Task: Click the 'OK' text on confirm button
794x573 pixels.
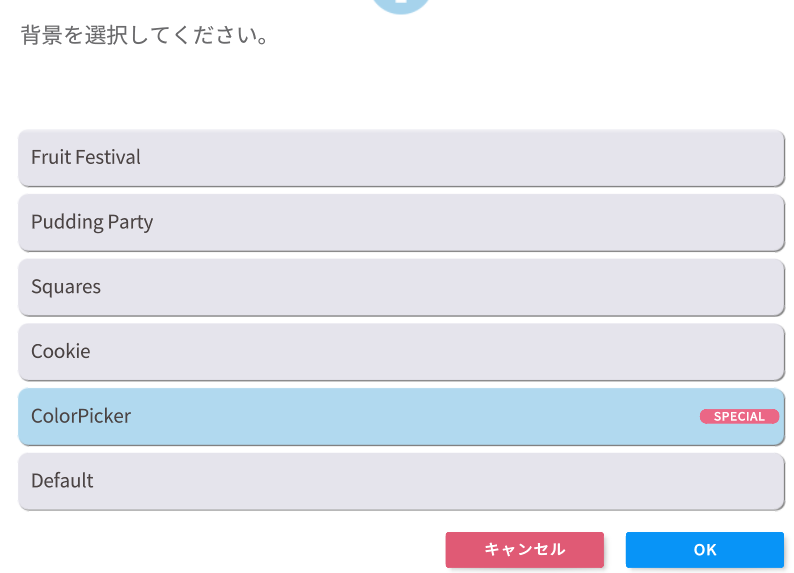Action: 705,550
